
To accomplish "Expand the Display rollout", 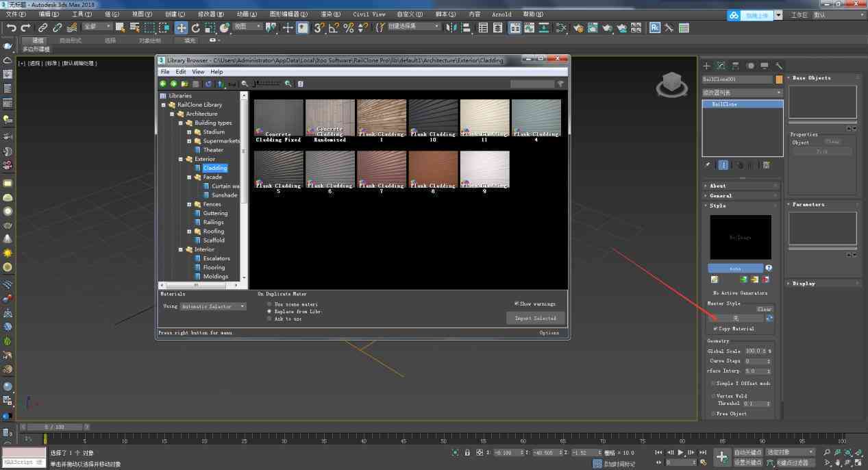I will [x=823, y=284].
